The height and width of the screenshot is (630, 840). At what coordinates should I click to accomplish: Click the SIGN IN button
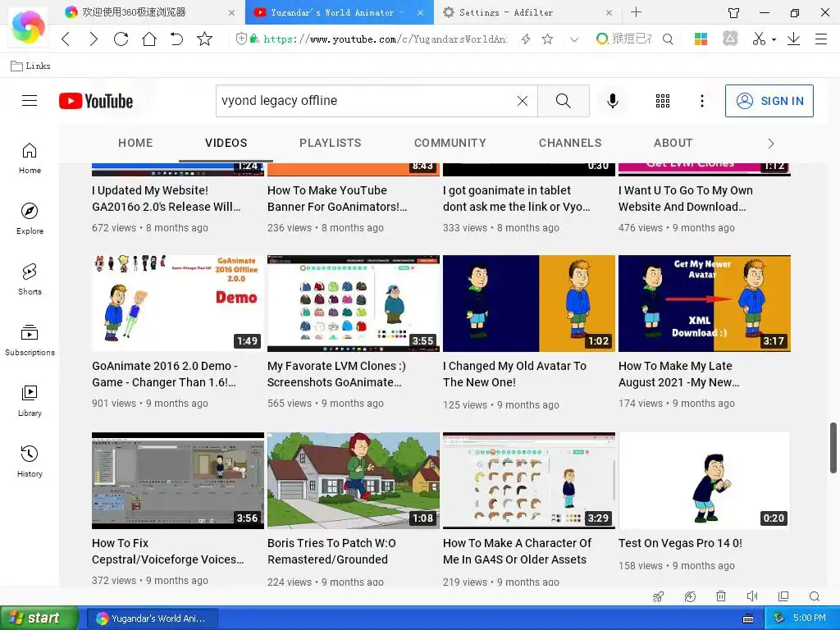coord(769,101)
